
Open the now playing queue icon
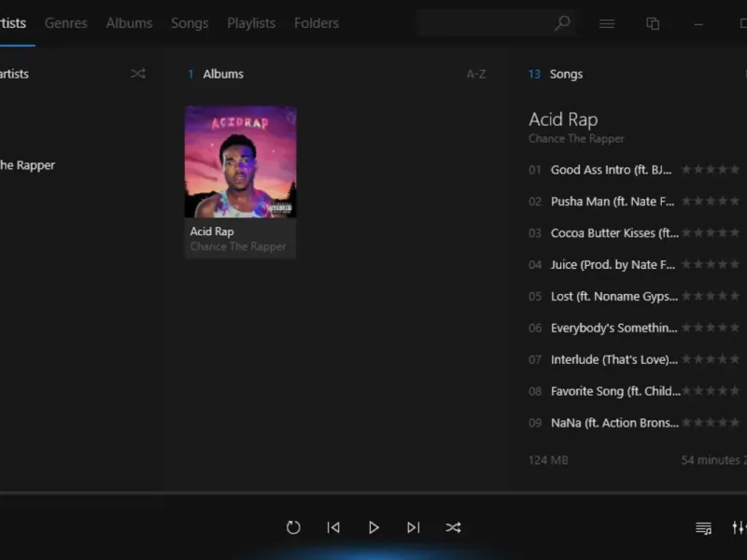703,528
